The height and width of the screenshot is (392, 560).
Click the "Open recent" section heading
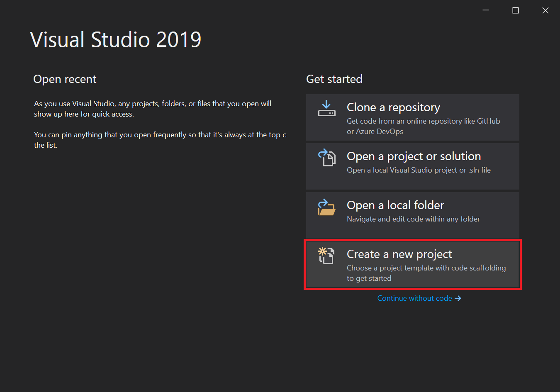tap(65, 79)
